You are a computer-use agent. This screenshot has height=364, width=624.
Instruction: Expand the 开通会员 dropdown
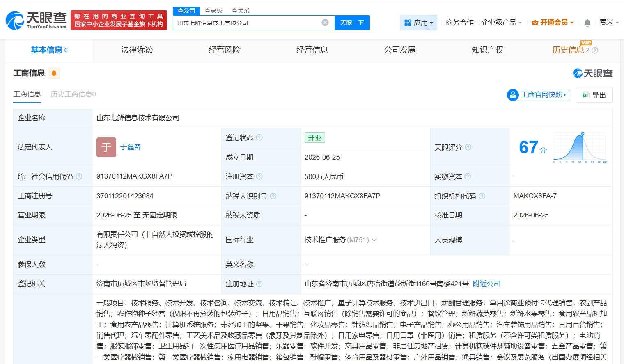pyautogui.click(x=553, y=23)
